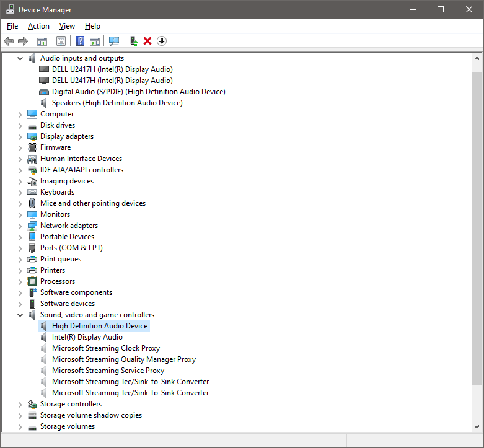Click the vertical scrollbar thumb

(x=477, y=229)
